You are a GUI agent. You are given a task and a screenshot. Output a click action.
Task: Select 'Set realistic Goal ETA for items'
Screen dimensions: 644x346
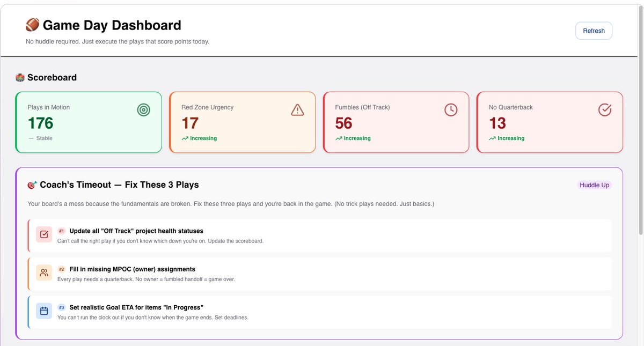coord(136,307)
